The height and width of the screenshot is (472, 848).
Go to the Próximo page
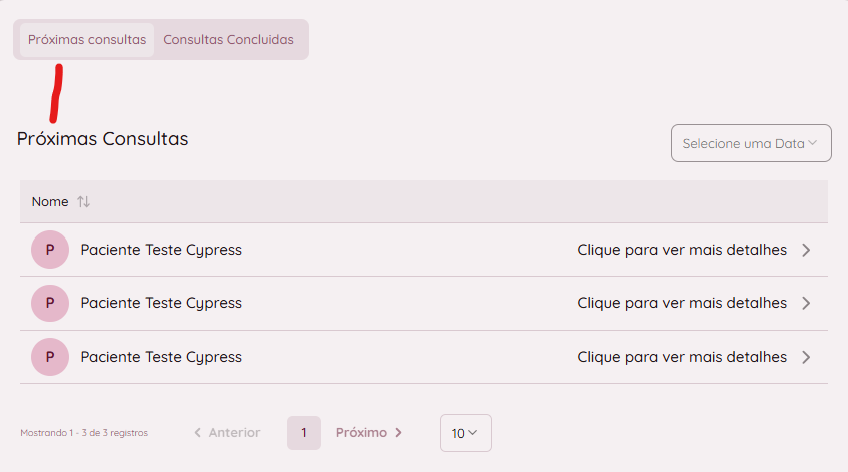click(x=369, y=433)
